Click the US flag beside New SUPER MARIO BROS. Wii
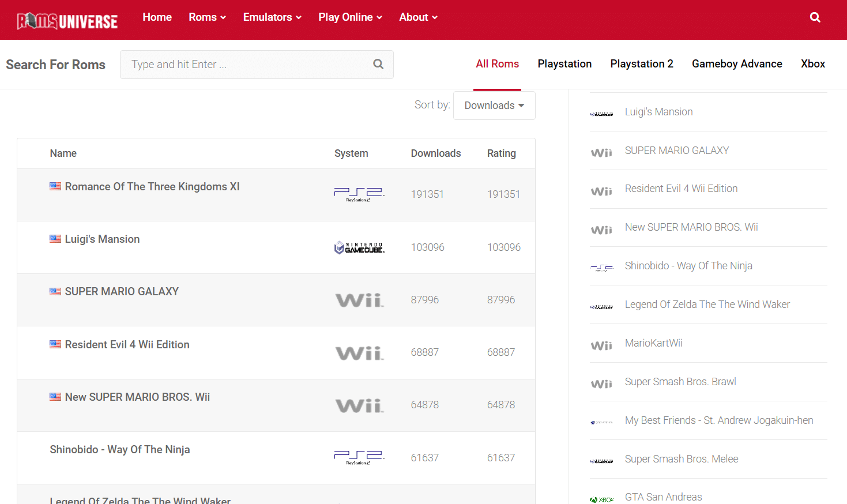The image size is (847, 504). click(55, 397)
